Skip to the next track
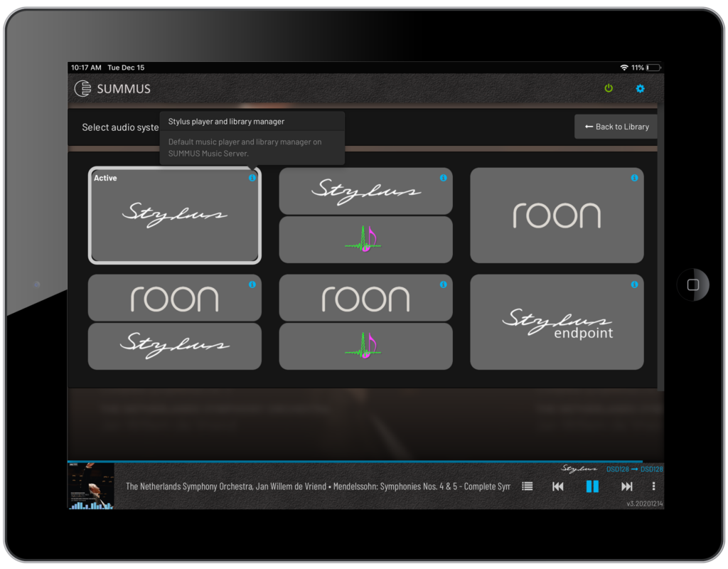728x569 pixels. pos(626,486)
